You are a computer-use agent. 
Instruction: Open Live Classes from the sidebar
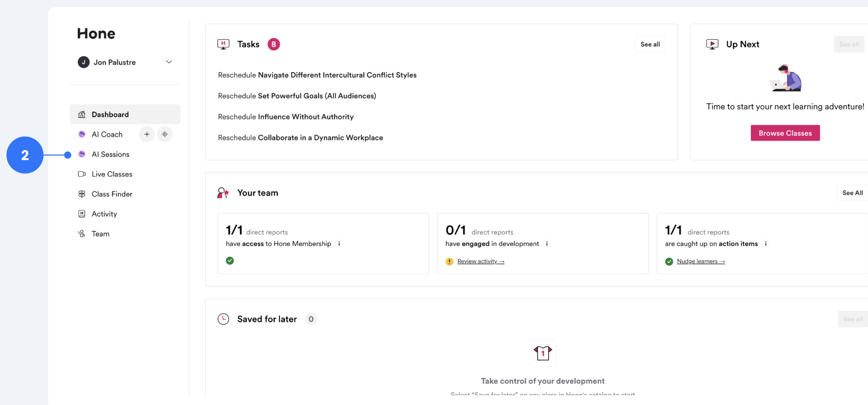[x=111, y=174]
